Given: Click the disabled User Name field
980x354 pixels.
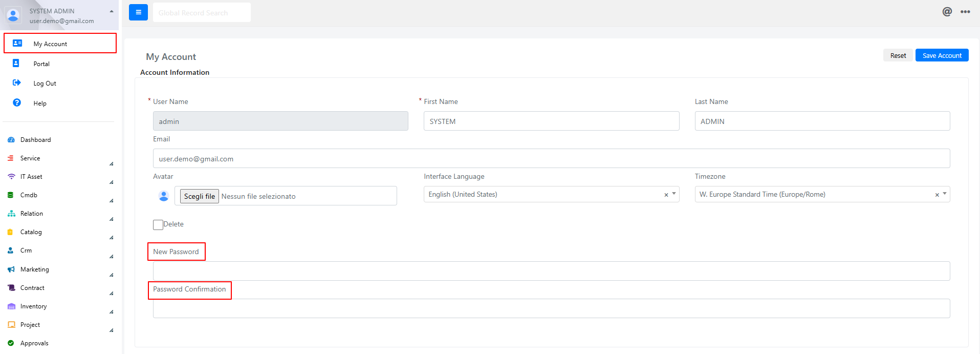Looking at the screenshot, I should pos(280,121).
